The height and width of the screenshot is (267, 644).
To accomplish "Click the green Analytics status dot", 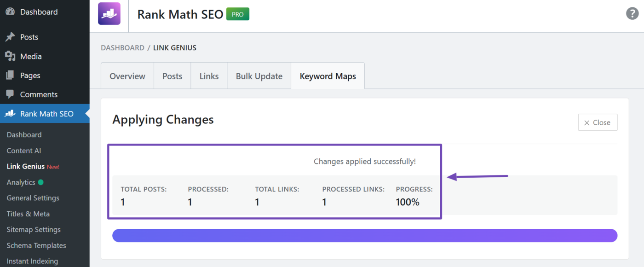I will tap(40, 182).
